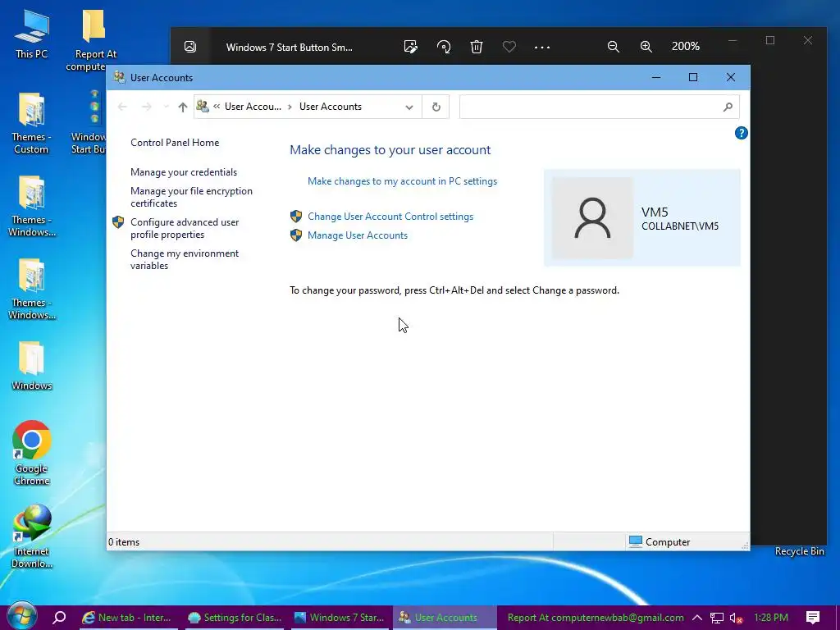Click the Photos app picture icon in its title bar

(190, 47)
